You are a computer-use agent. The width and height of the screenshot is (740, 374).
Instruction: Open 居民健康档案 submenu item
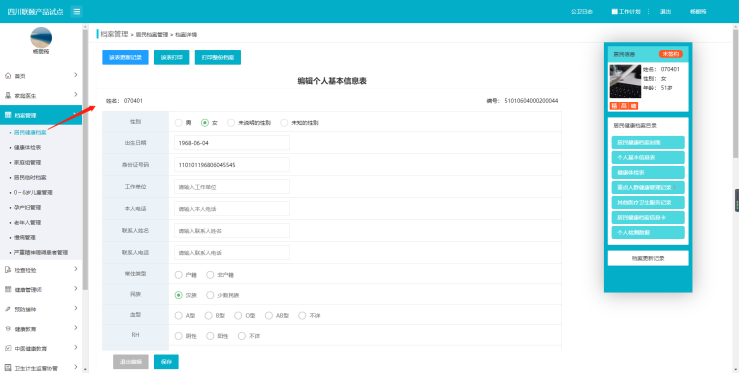pyautogui.click(x=30, y=133)
